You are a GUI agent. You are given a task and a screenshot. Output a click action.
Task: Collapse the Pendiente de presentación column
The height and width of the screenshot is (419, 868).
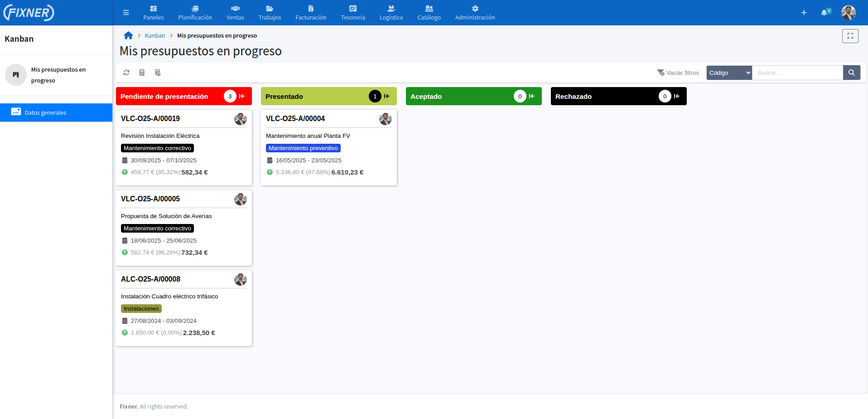pyautogui.click(x=242, y=96)
